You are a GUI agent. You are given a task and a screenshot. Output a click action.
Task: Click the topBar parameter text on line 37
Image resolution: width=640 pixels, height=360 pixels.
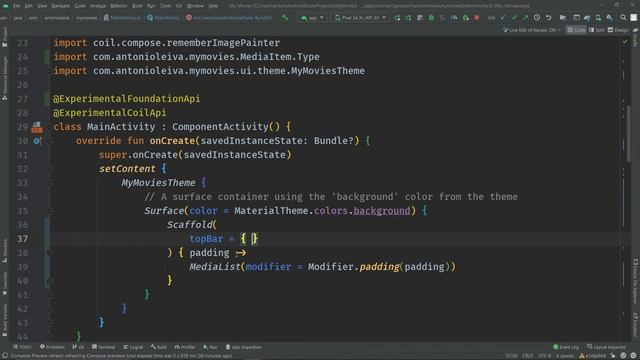(206, 239)
